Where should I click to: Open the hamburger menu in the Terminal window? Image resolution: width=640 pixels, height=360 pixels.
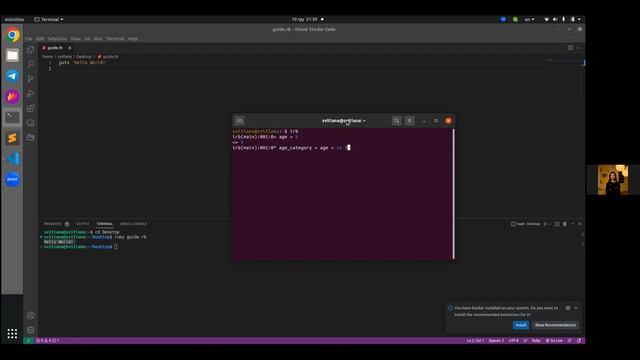point(409,121)
